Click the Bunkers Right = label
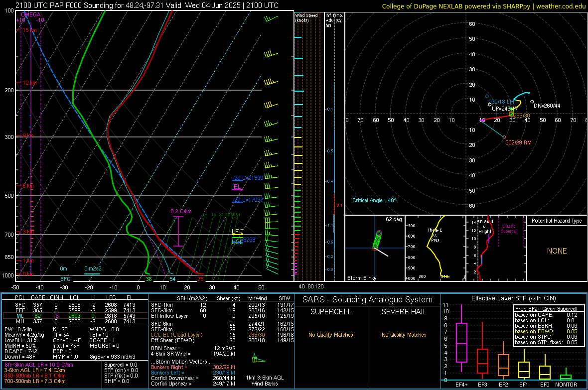588x390 pixels. (169, 367)
